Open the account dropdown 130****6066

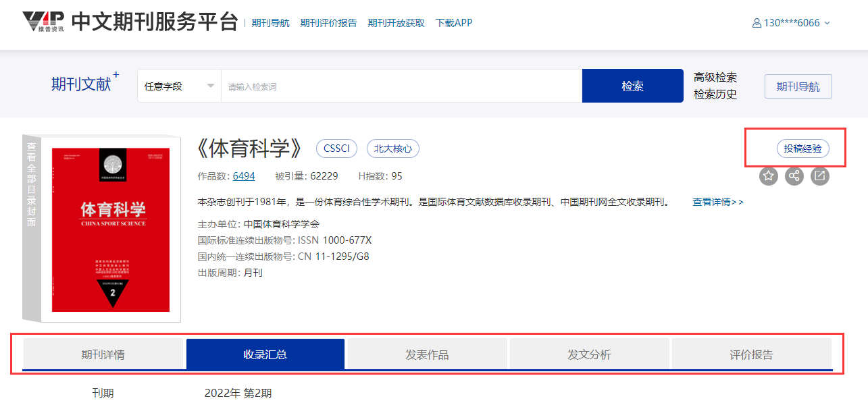pos(792,23)
